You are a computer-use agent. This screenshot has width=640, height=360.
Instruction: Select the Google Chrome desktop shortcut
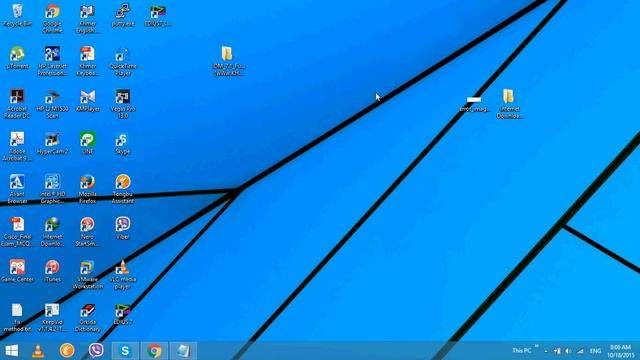click(x=52, y=18)
